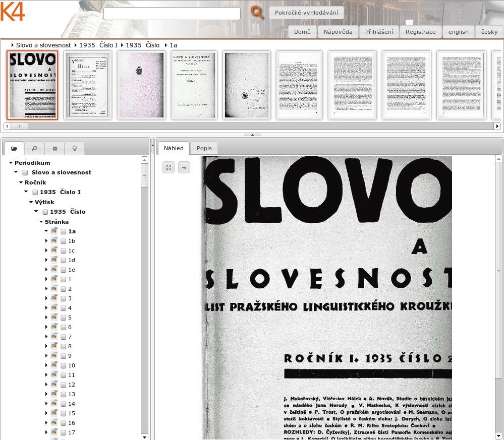
Task: Collapse the Stránka tree node
Action: [41, 222]
